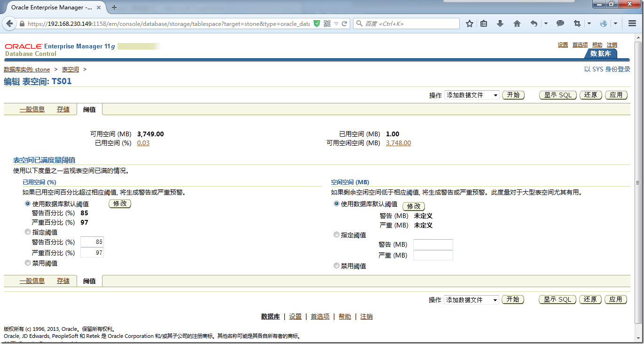Click 修改 button in 已用空间 (%) section

point(120,203)
